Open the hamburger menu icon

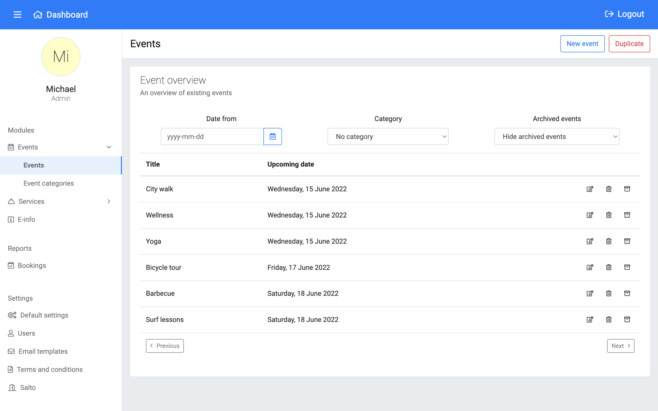coord(17,15)
